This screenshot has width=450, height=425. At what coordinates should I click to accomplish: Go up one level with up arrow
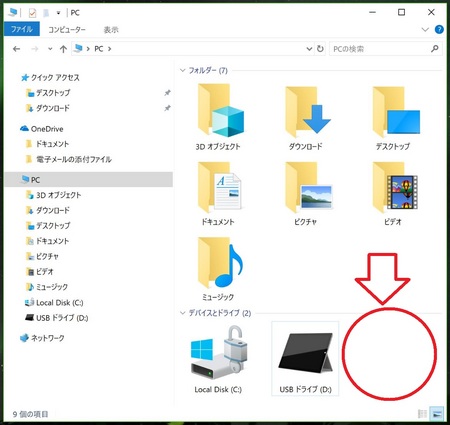[63, 49]
